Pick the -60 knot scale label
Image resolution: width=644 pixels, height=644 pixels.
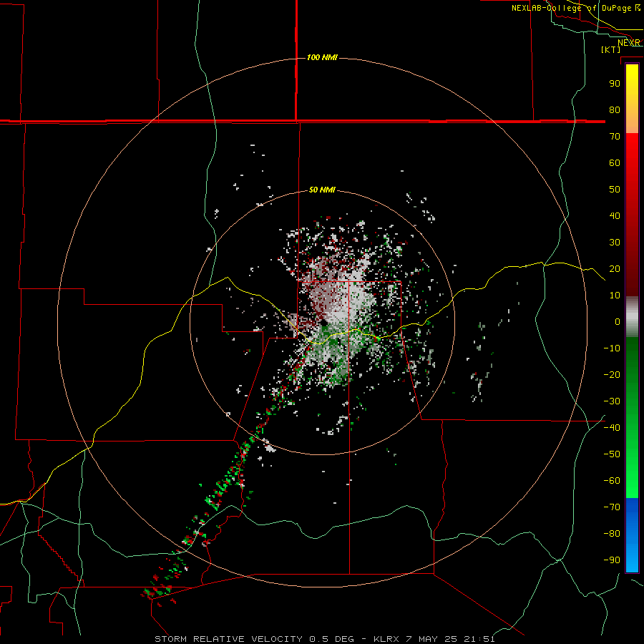612,481
